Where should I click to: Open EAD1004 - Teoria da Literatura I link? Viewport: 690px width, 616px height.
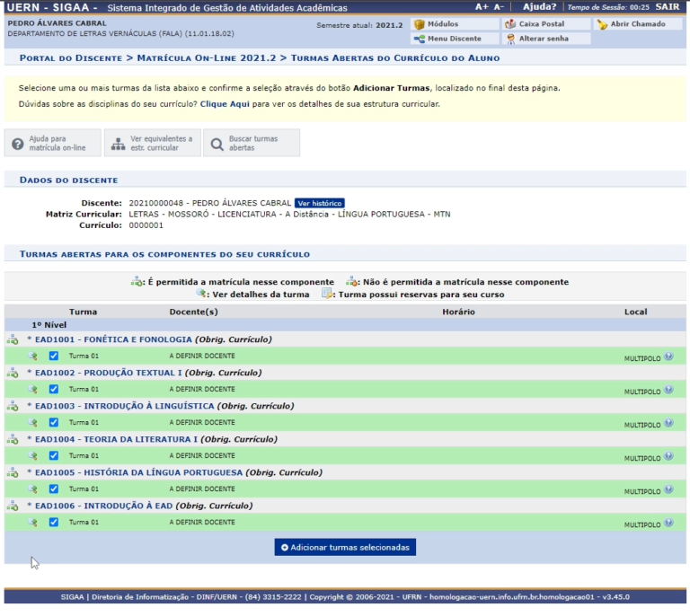[116, 439]
